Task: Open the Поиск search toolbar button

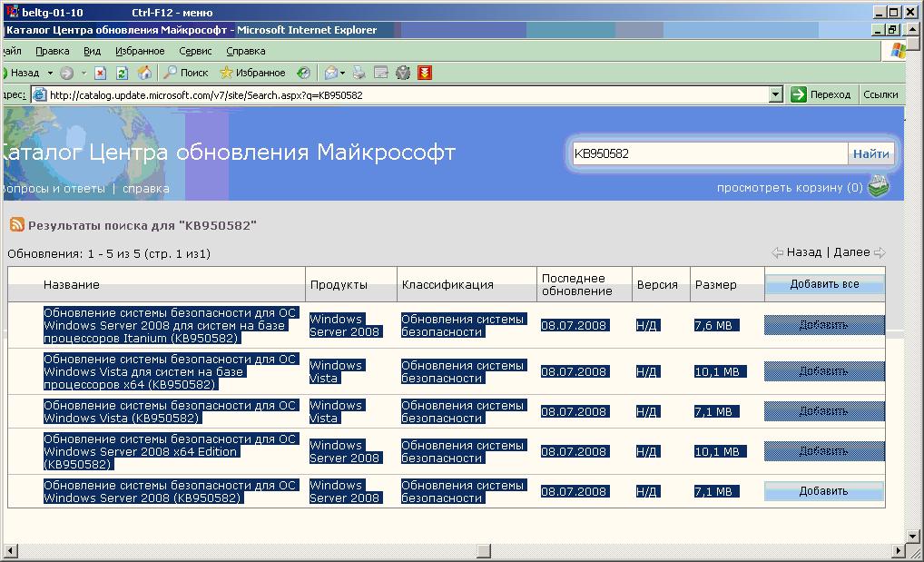Action: pyautogui.click(x=186, y=73)
